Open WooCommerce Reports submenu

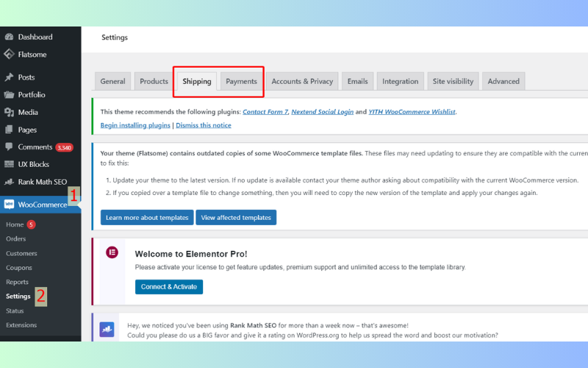(x=17, y=282)
